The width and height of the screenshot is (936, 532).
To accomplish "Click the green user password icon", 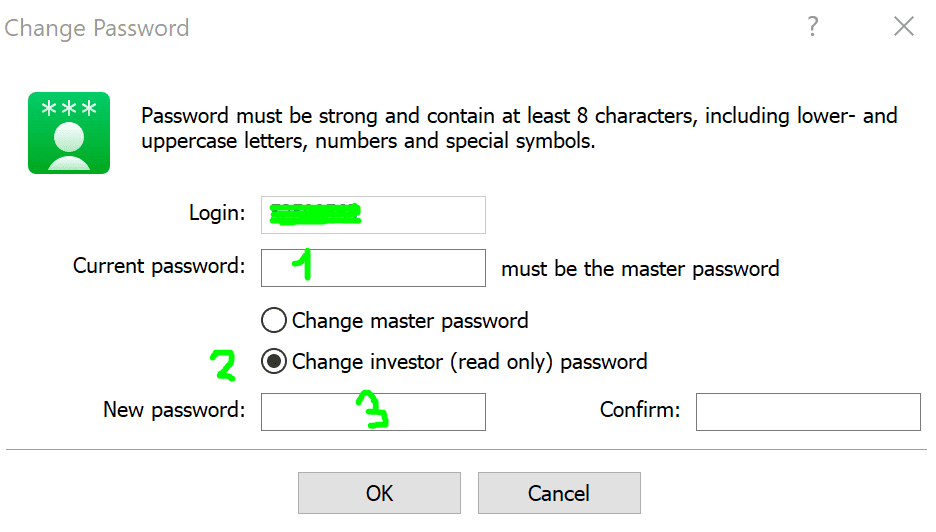I will point(68,133).
